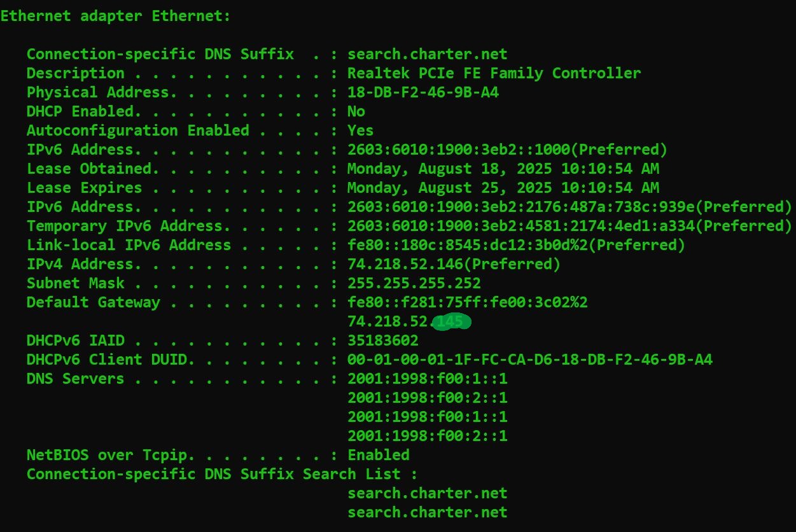Click the DHCPv6 Client DUID value
The image size is (796, 532).
point(529,360)
